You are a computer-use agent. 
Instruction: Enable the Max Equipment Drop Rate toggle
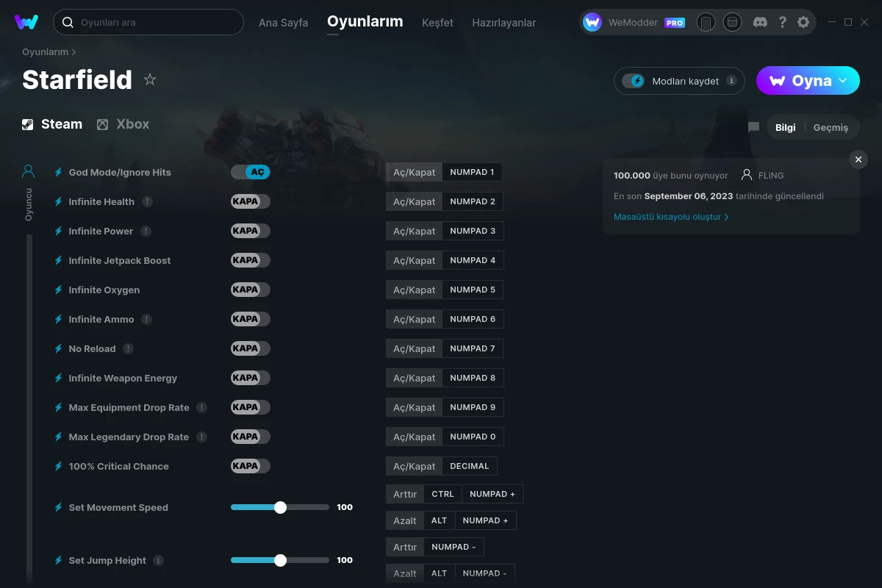pyautogui.click(x=251, y=407)
